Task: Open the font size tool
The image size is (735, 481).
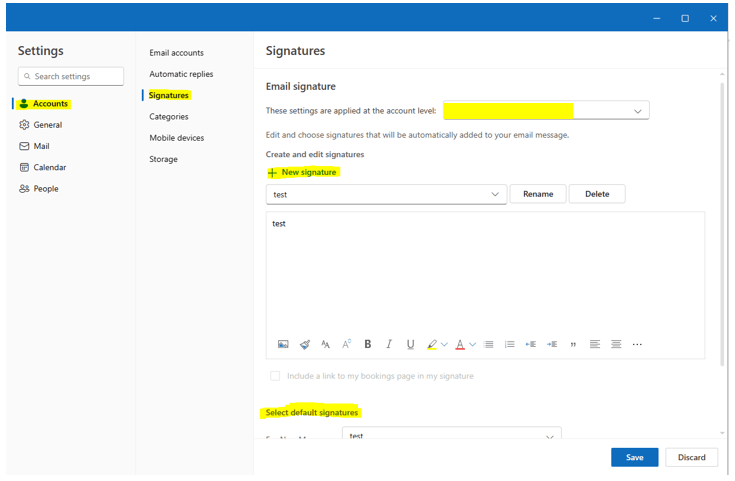Action: click(x=325, y=345)
